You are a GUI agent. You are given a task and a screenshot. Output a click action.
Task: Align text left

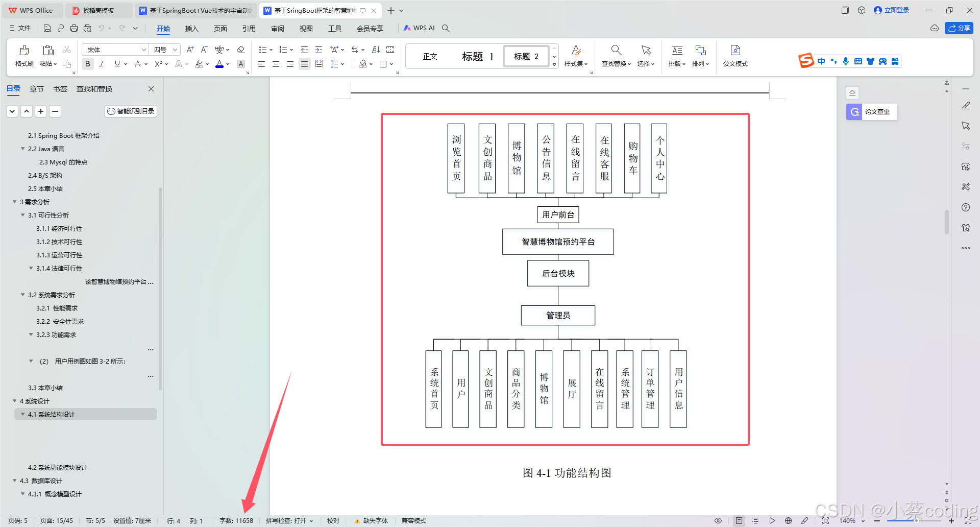[261, 64]
